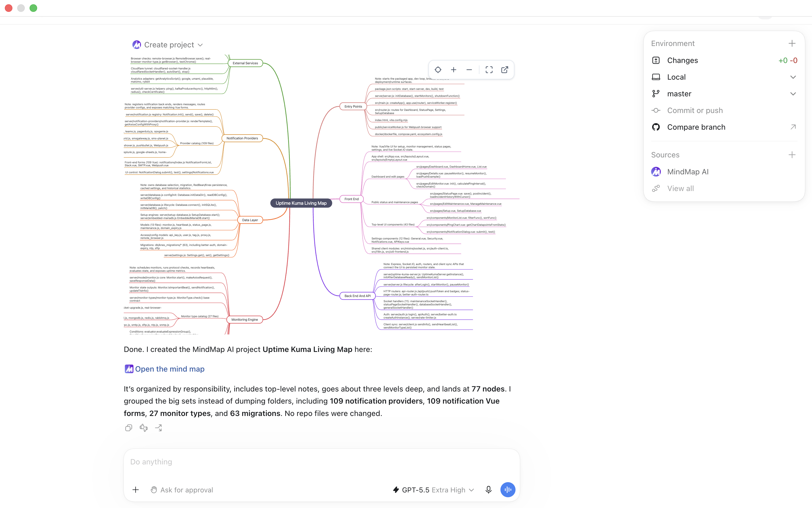Toggle fullscreen view of mind map

[489, 70]
